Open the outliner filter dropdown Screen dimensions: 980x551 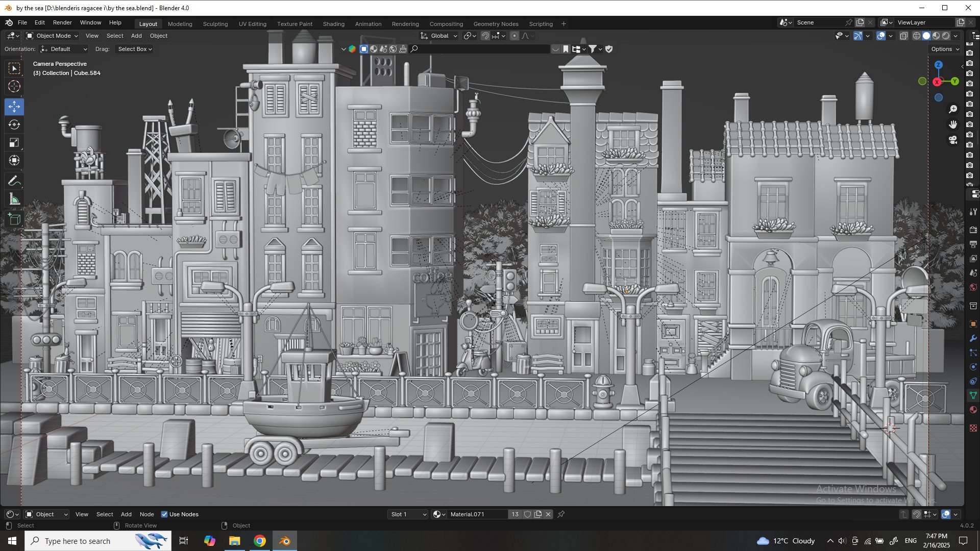[x=595, y=49]
